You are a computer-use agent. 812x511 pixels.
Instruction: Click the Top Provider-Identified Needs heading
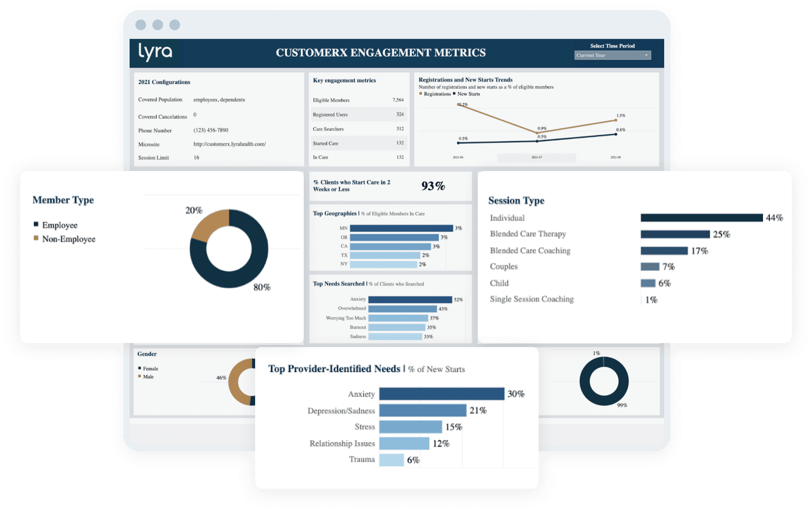point(334,369)
